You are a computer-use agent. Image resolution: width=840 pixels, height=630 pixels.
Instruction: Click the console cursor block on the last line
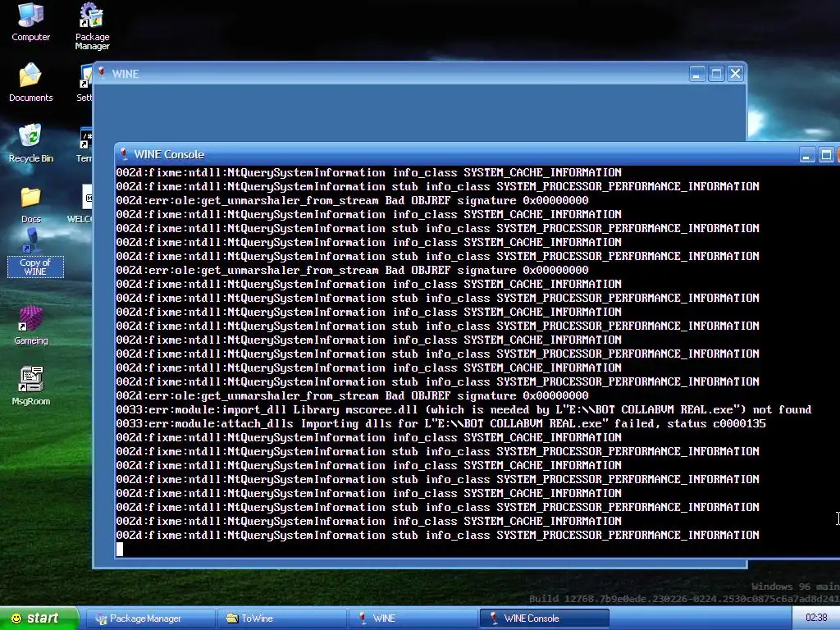click(x=120, y=549)
